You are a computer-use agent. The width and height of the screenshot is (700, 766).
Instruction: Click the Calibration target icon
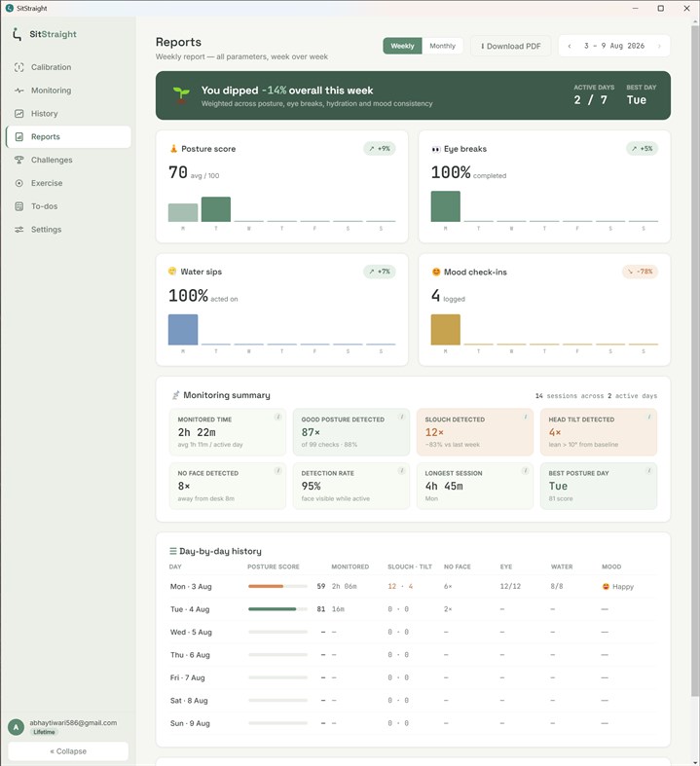(x=19, y=67)
